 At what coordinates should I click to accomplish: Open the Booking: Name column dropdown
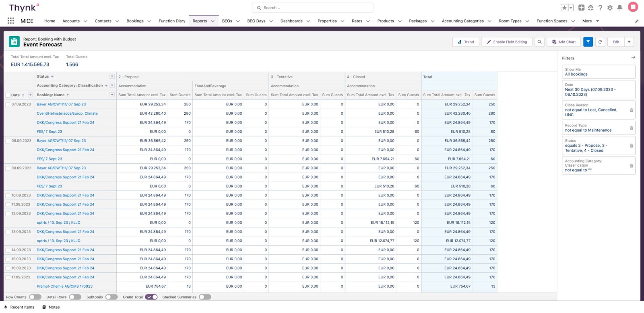112,95
